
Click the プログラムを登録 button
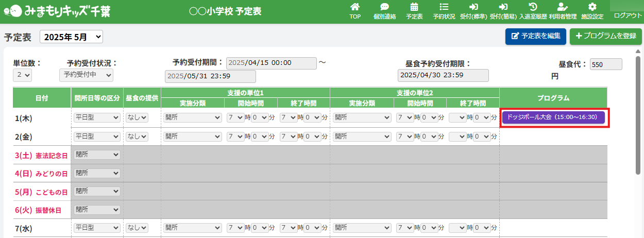605,36
